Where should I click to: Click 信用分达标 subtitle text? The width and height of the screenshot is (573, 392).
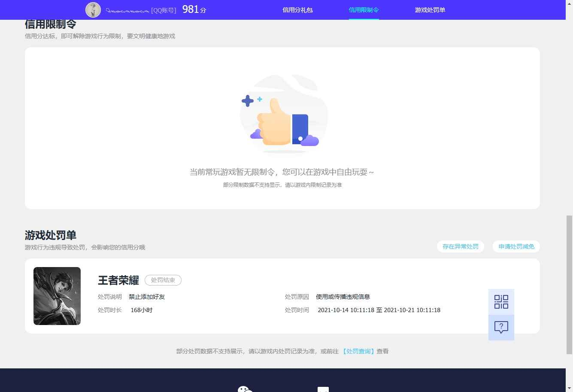(x=100, y=36)
